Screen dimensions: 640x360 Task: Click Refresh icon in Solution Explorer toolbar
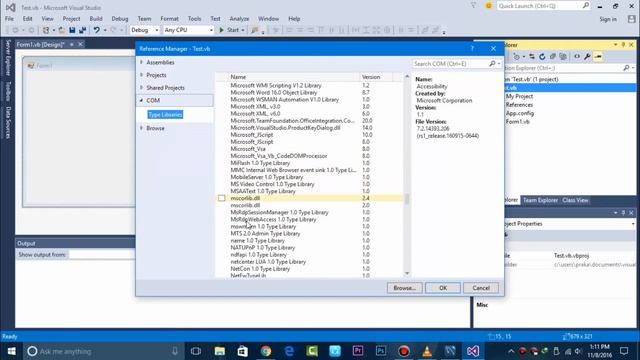[x=542, y=57]
